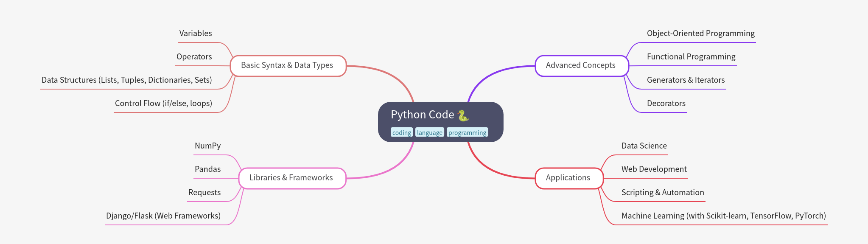Select the Applications node

[x=569, y=178]
